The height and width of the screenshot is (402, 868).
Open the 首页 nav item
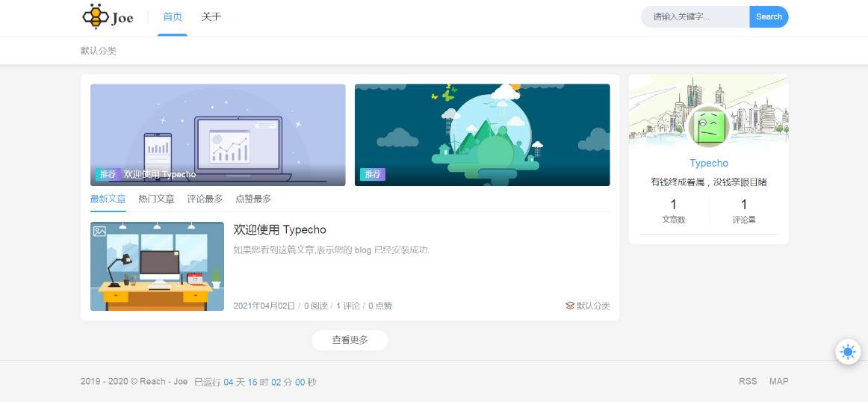pos(172,17)
